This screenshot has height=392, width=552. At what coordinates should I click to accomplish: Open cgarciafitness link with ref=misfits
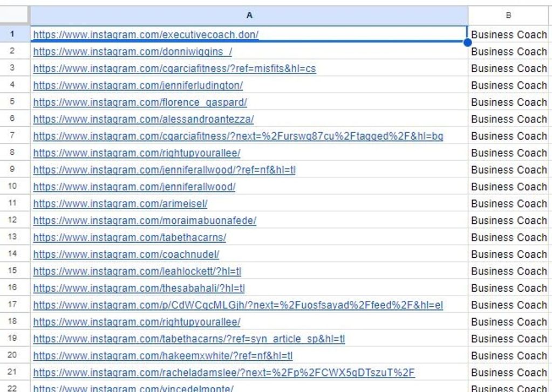[x=174, y=68]
